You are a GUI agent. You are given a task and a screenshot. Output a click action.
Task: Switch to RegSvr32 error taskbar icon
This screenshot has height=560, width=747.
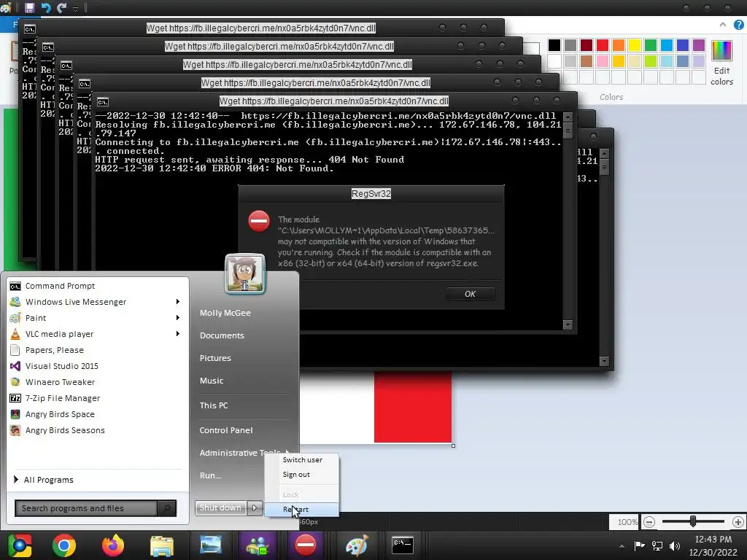coord(305,545)
